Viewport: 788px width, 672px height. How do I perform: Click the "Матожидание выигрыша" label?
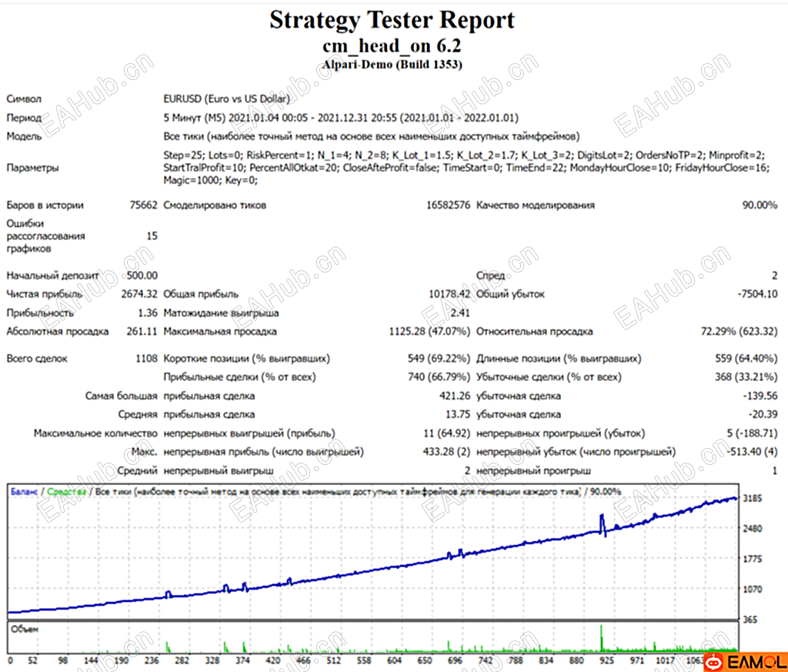(x=221, y=313)
